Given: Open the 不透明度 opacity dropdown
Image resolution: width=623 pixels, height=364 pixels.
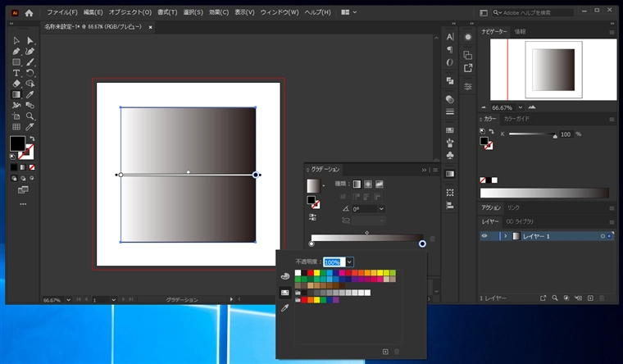Looking at the screenshot, I should [x=349, y=262].
